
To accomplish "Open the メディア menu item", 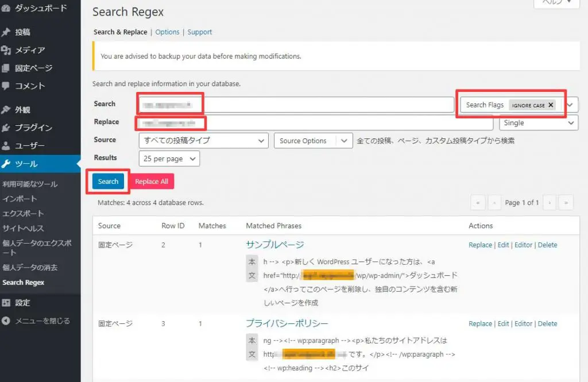I will coord(30,51).
